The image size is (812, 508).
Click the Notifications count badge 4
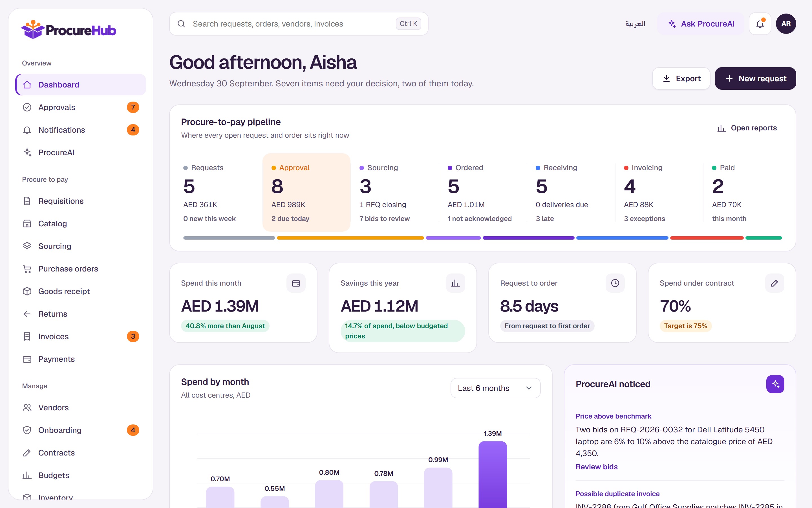click(133, 130)
